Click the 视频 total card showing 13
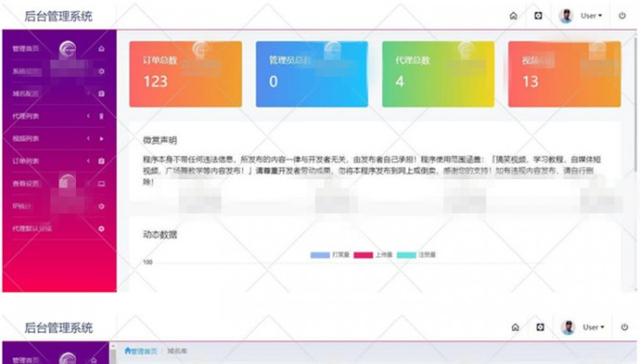The width and height of the screenshot is (640, 364). pos(565,74)
